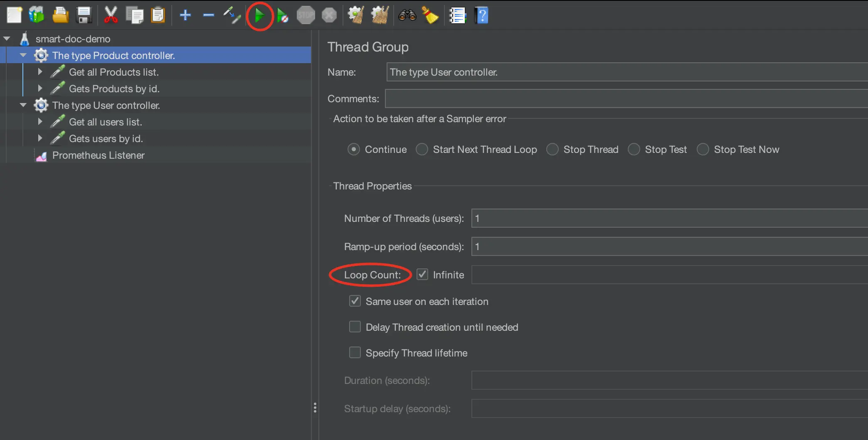
Task: Click the green Start test button
Action: (259, 16)
